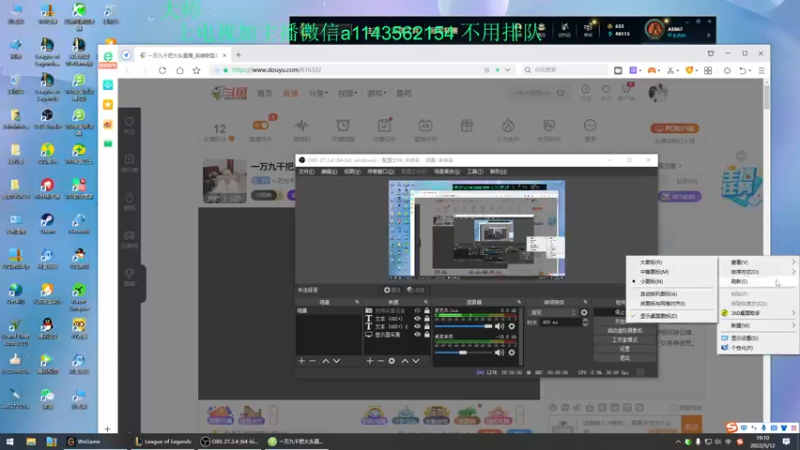Click Studio Mode button in OBS

click(x=624, y=340)
